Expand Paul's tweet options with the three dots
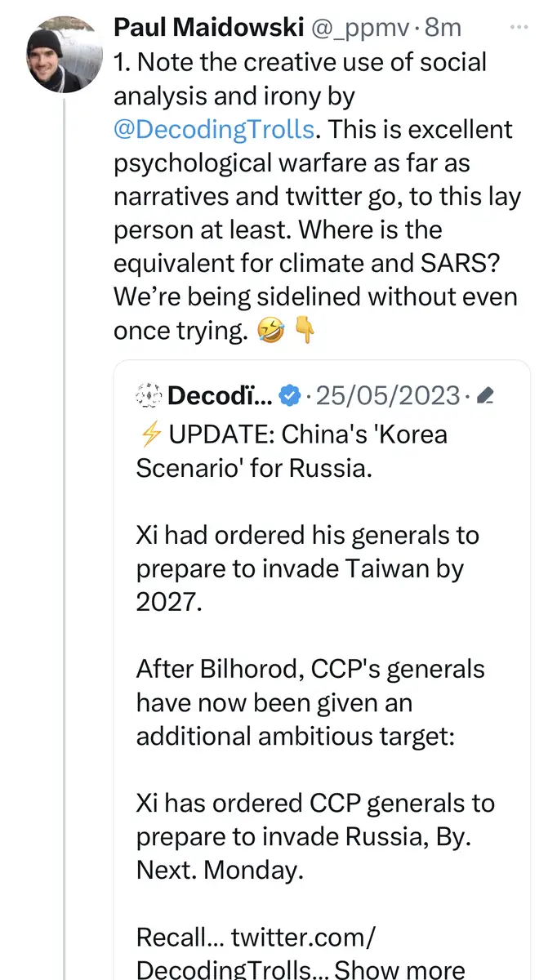This screenshot has height=980, width=557. [x=519, y=26]
